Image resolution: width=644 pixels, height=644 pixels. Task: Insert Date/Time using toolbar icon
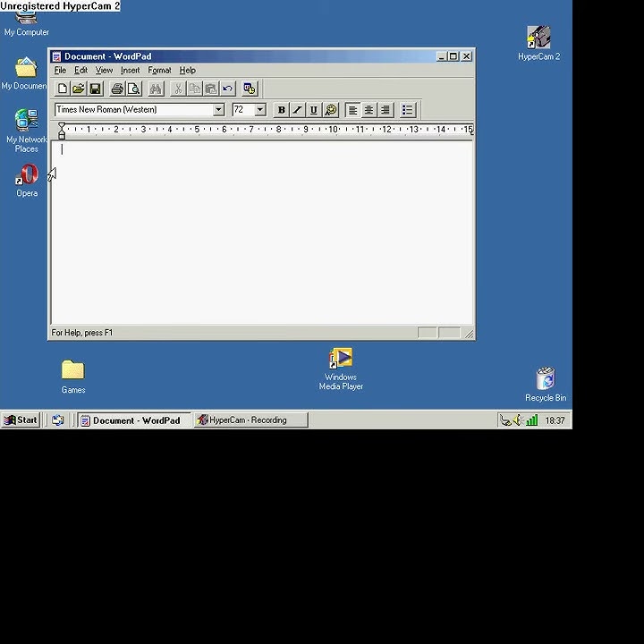pyautogui.click(x=250, y=89)
